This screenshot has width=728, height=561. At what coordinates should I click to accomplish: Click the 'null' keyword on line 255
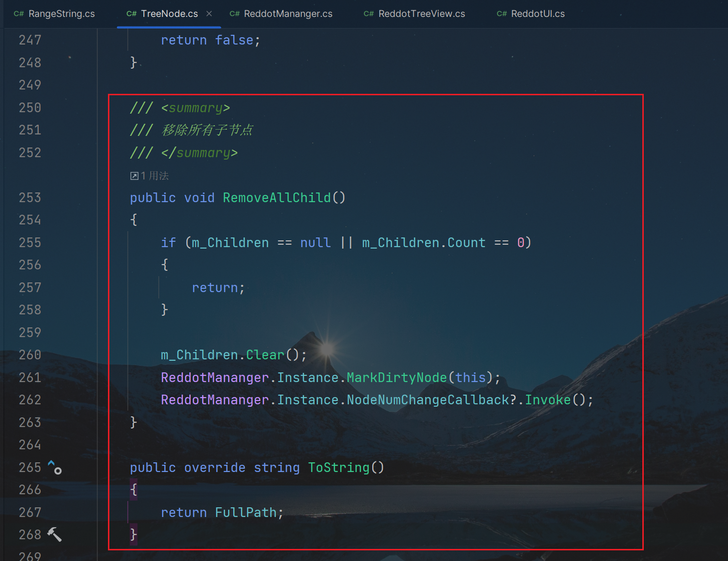(316, 243)
